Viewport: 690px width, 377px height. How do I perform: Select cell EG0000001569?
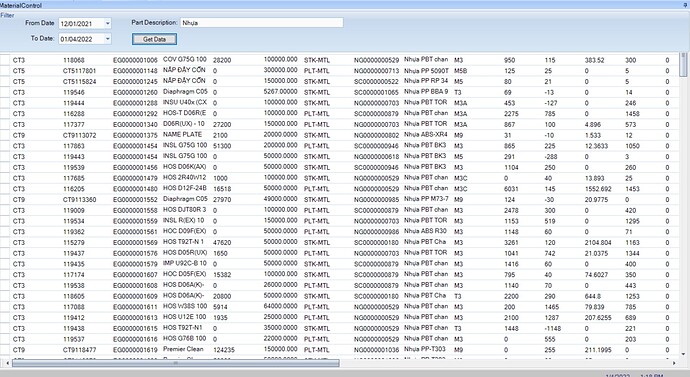point(135,242)
